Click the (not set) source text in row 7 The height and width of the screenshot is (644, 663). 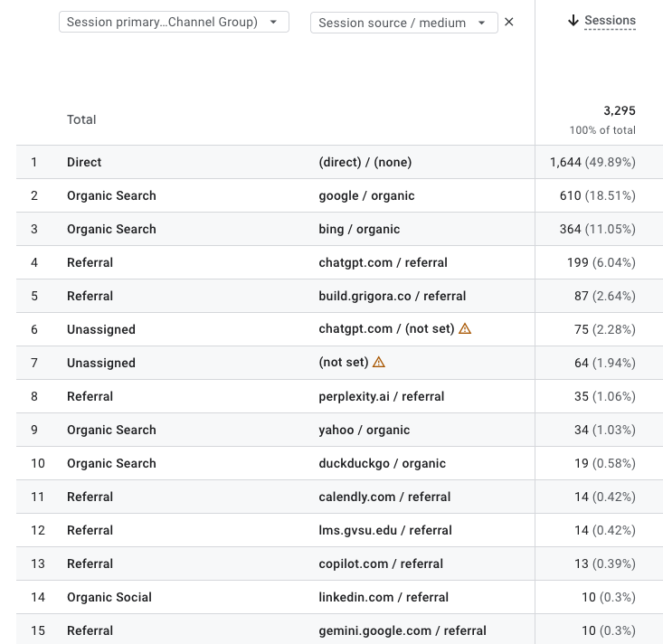click(344, 363)
